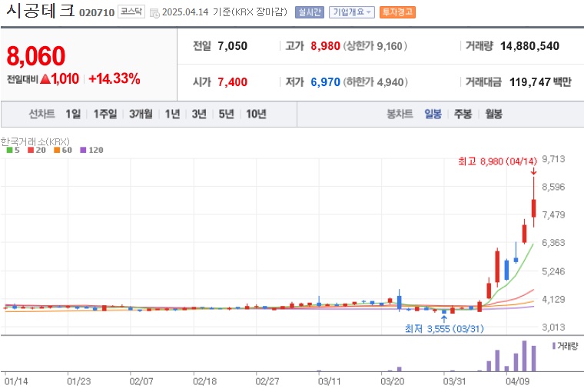Click the 한국거래소(KRX) chart label
The image size is (584, 392).
point(35,141)
